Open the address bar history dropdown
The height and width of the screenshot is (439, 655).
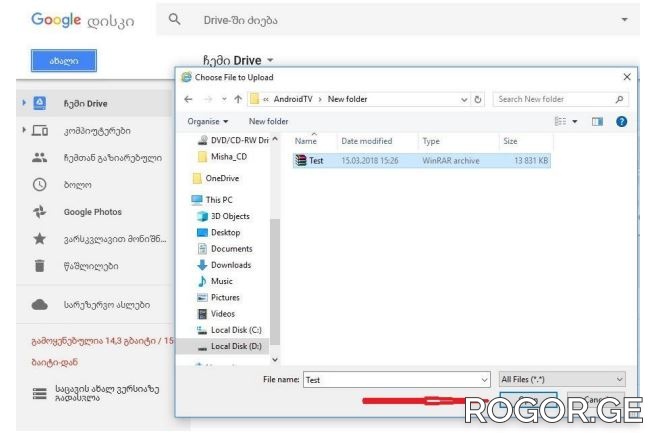tap(464, 99)
